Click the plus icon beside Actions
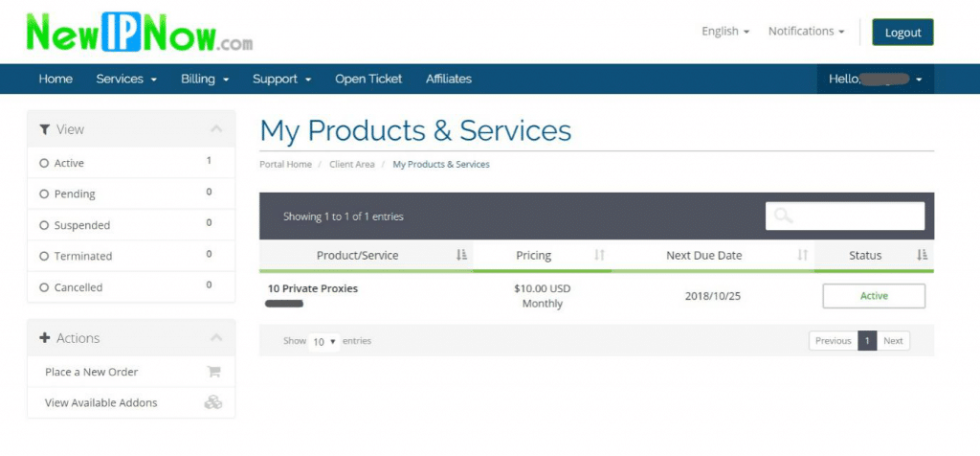 point(44,338)
